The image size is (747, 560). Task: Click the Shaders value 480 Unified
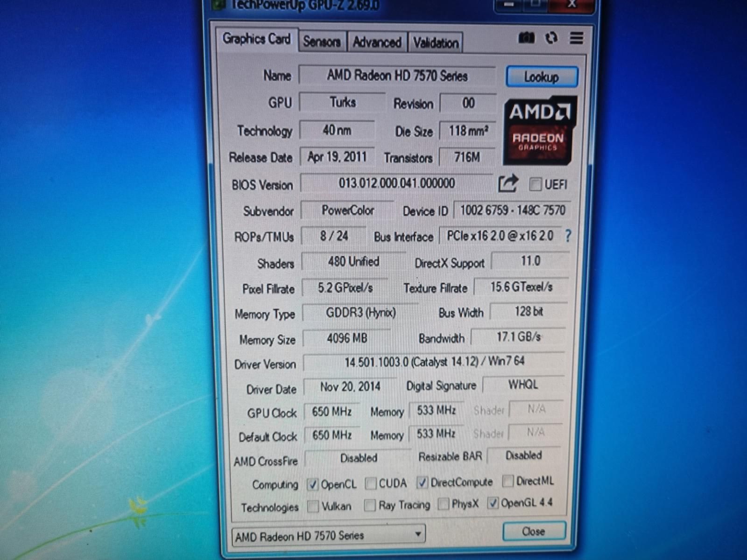coord(353,261)
